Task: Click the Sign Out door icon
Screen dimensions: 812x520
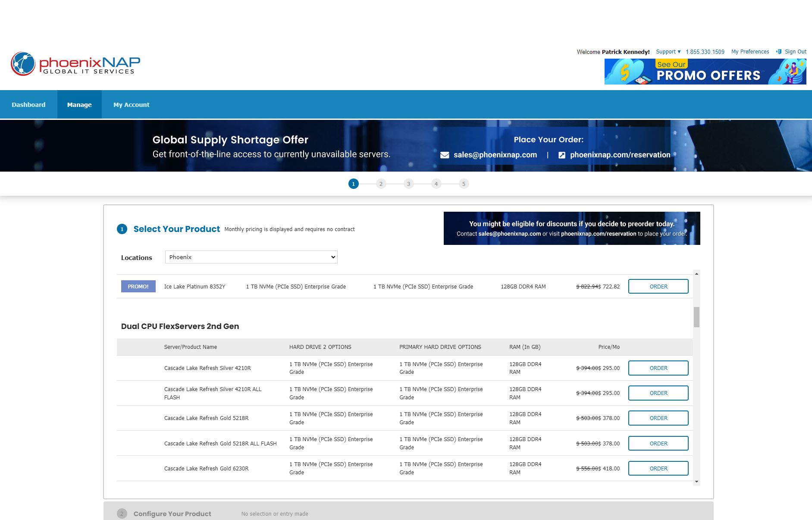Action: tap(779, 52)
